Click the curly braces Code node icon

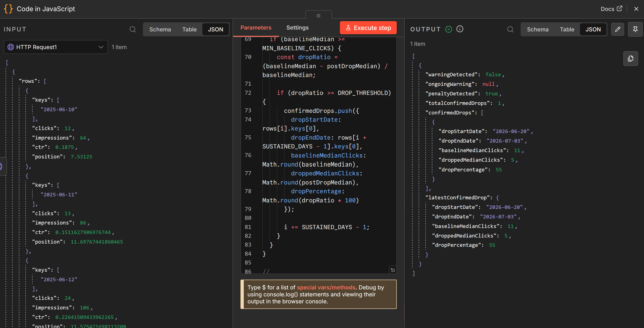click(x=8, y=9)
